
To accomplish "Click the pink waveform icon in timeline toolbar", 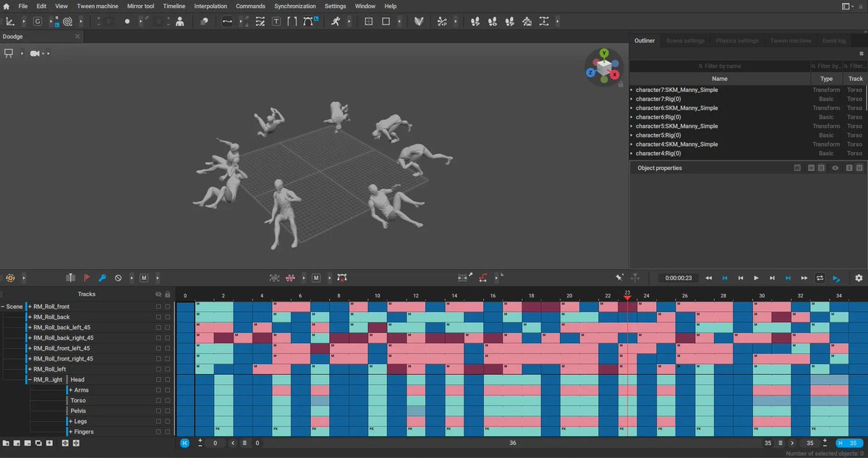I will point(291,278).
